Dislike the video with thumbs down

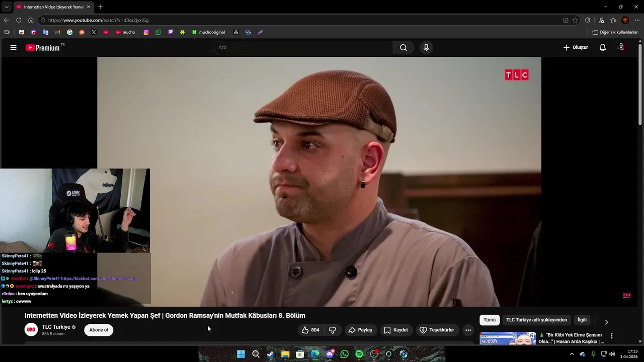pyautogui.click(x=333, y=330)
